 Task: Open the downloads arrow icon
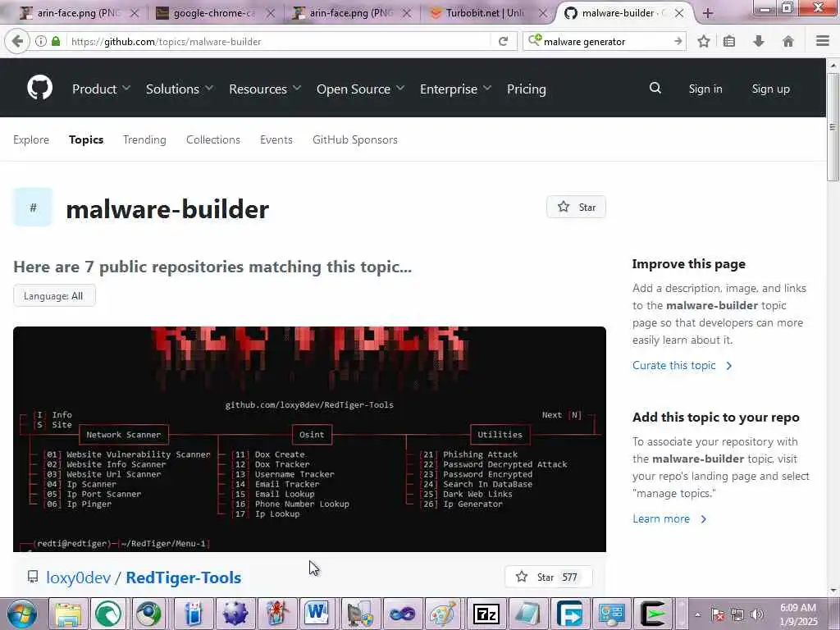point(759,41)
